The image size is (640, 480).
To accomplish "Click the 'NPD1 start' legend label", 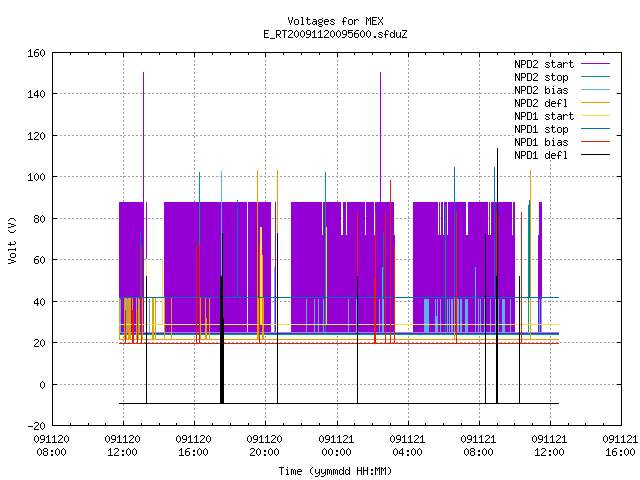I will pyautogui.click(x=544, y=116).
